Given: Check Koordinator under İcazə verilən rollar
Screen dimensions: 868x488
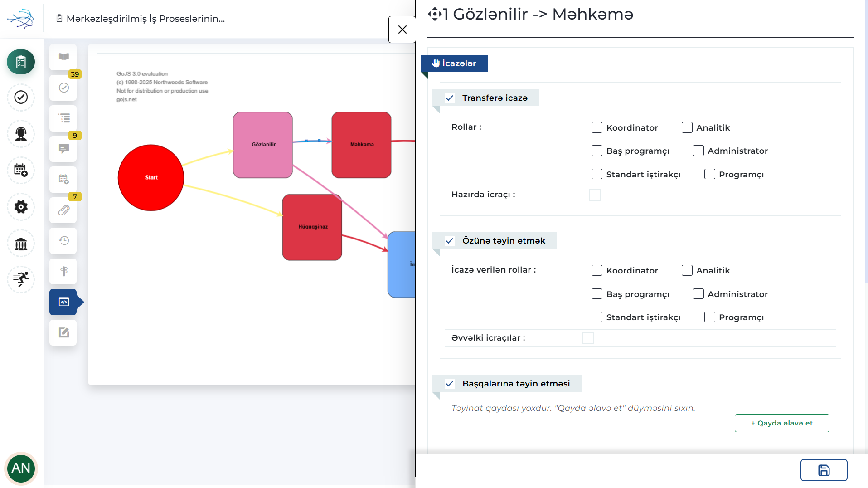Looking at the screenshot, I should 597,270.
